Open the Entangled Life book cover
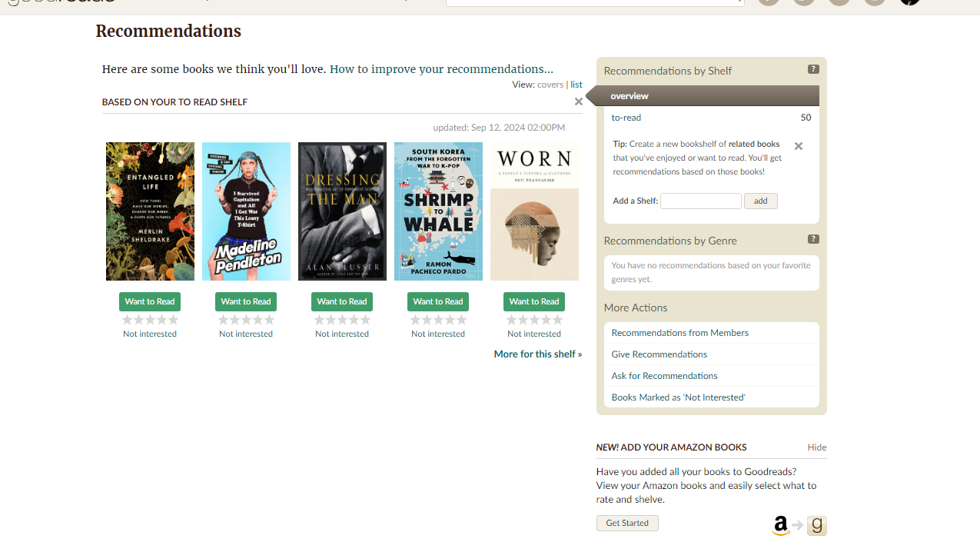This screenshot has height=552, width=980. [x=150, y=211]
